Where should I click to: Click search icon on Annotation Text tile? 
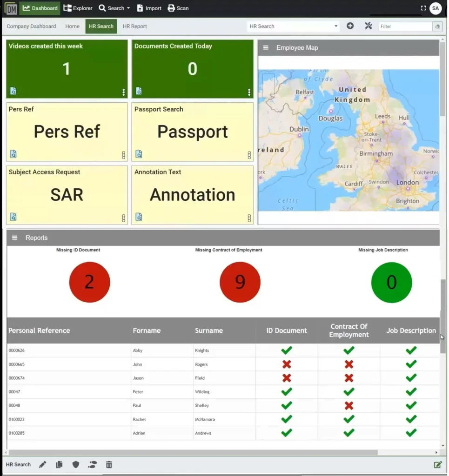pyautogui.click(x=139, y=217)
